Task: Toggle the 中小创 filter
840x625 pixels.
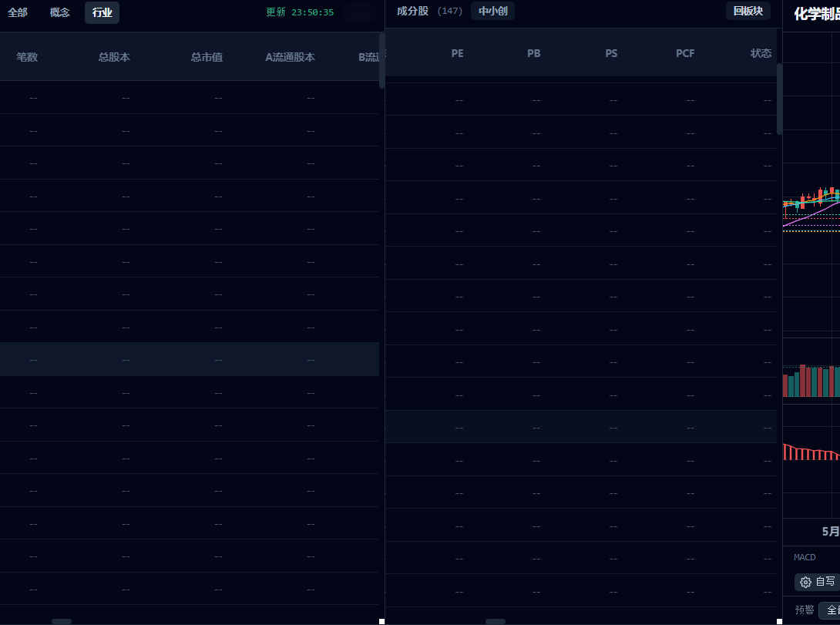Action: click(x=493, y=11)
